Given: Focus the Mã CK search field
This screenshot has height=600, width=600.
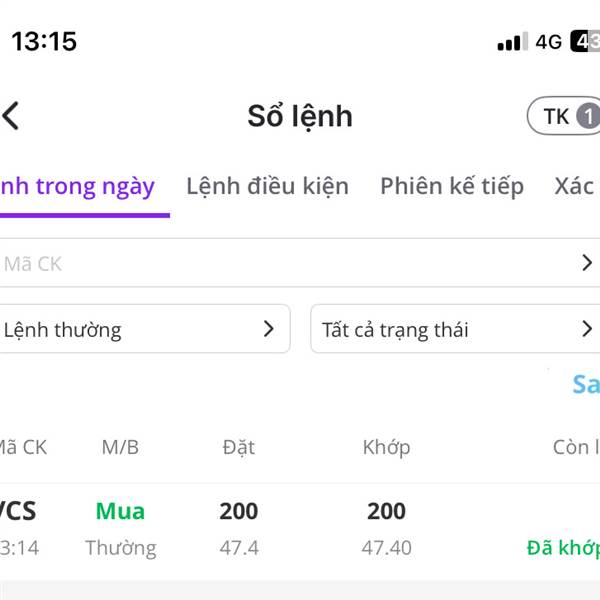Looking at the screenshot, I should click(280, 263).
